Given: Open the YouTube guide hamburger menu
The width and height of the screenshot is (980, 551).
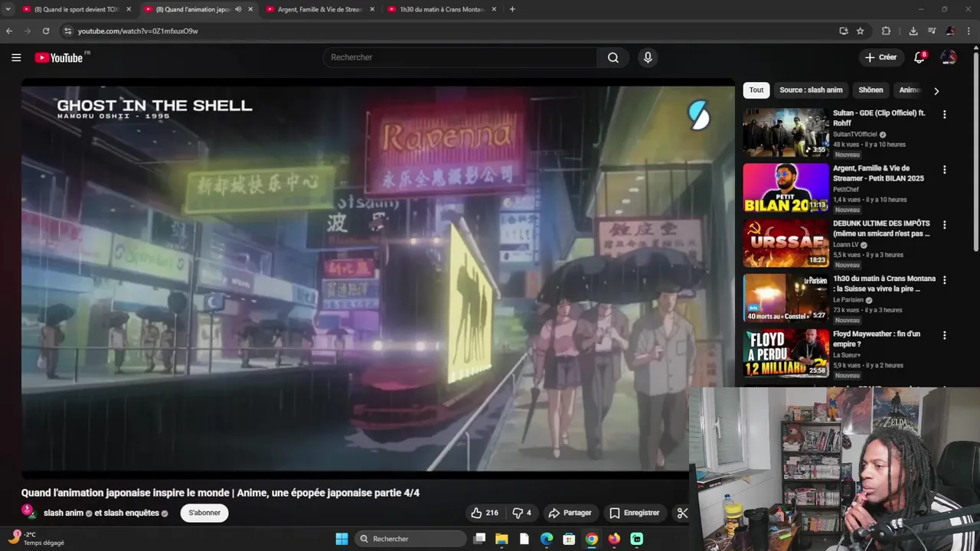Looking at the screenshot, I should point(16,57).
